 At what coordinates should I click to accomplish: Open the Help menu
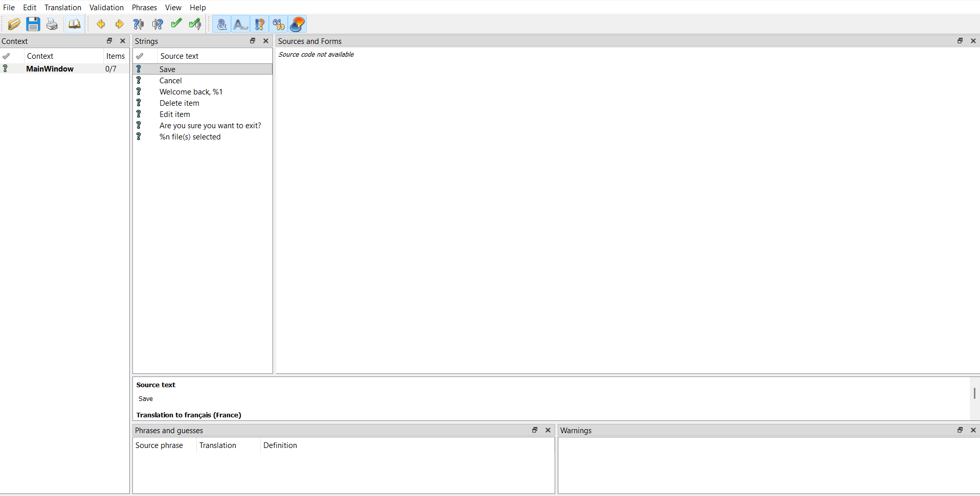point(198,7)
